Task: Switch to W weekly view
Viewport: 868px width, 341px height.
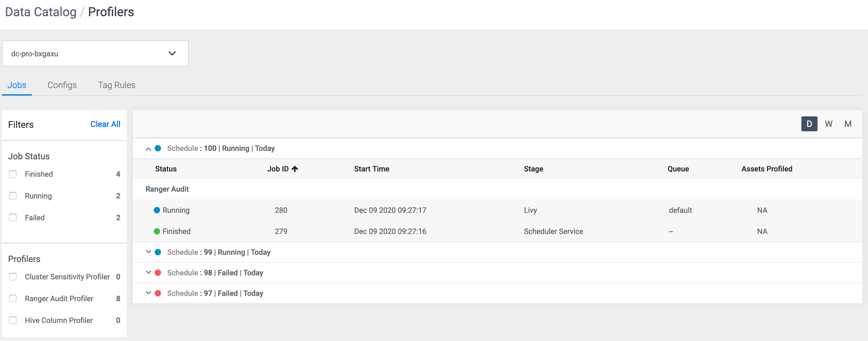Action: (828, 124)
